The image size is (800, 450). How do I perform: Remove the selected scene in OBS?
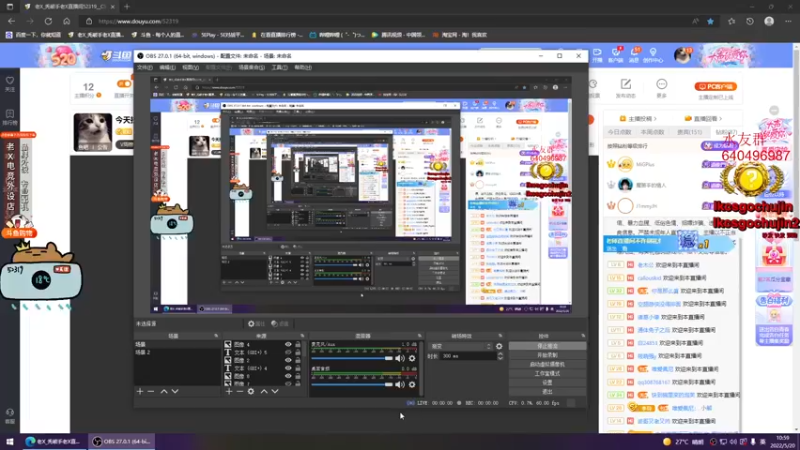[x=151, y=391]
